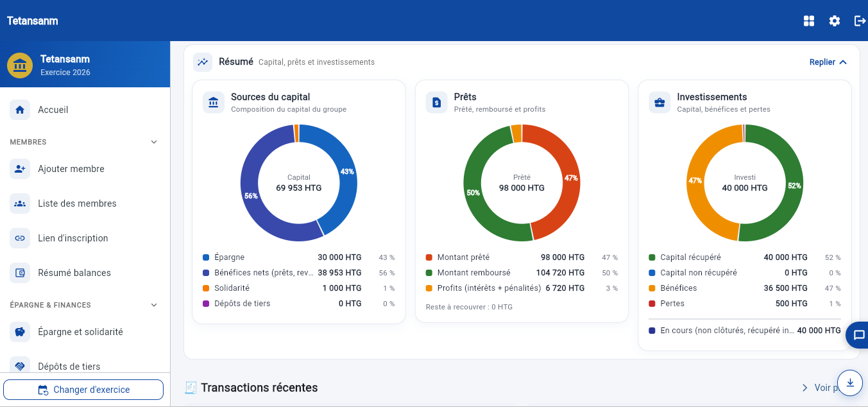Open Lien d'inscription sidebar link
The width and height of the screenshot is (868, 407).
[85, 238]
